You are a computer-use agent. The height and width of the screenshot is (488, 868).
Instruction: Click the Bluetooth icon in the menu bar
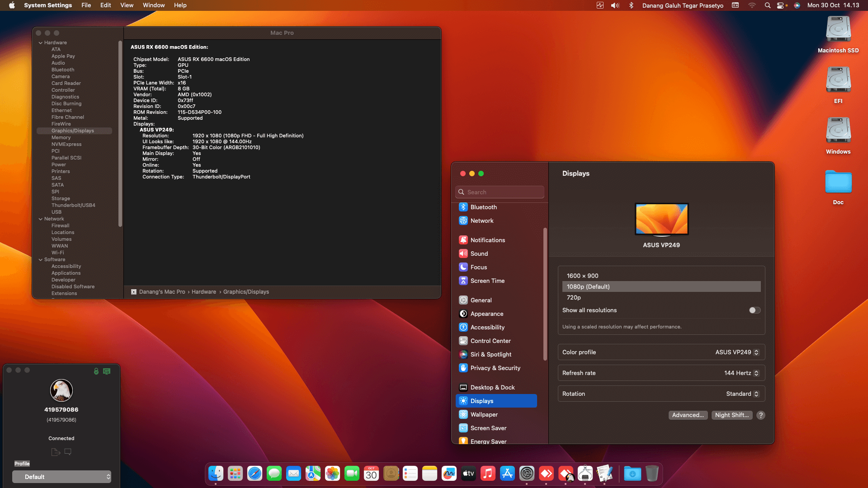click(x=631, y=5)
